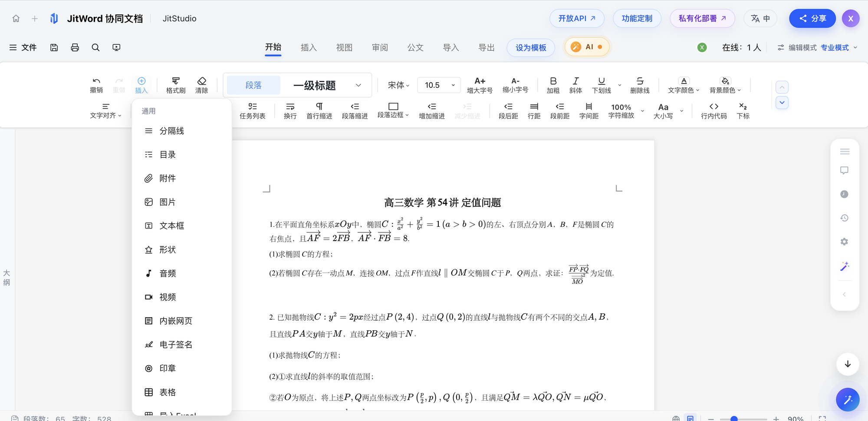Open task list (任务列表) tool
868x421 pixels.
click(x=253, y=111)
